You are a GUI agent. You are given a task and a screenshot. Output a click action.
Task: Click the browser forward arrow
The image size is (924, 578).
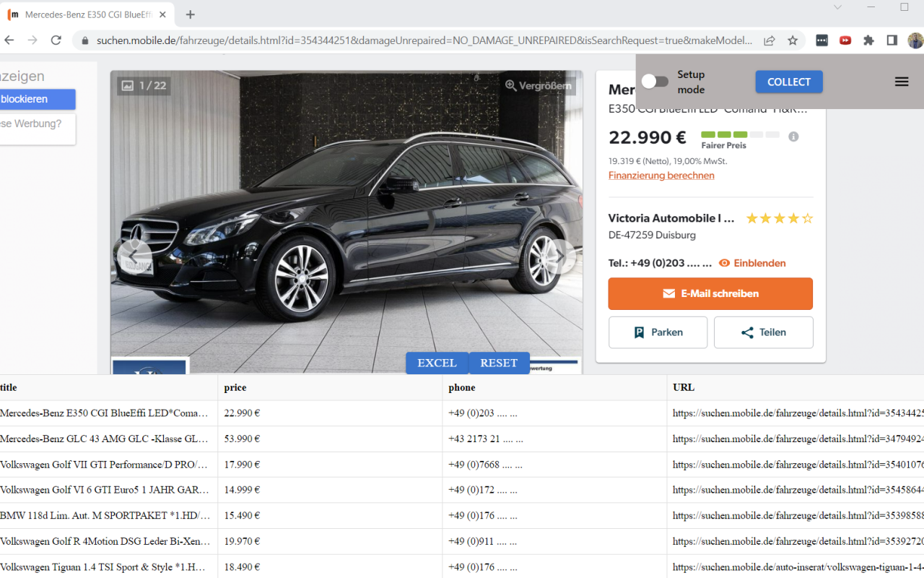(x=32, y=40)
